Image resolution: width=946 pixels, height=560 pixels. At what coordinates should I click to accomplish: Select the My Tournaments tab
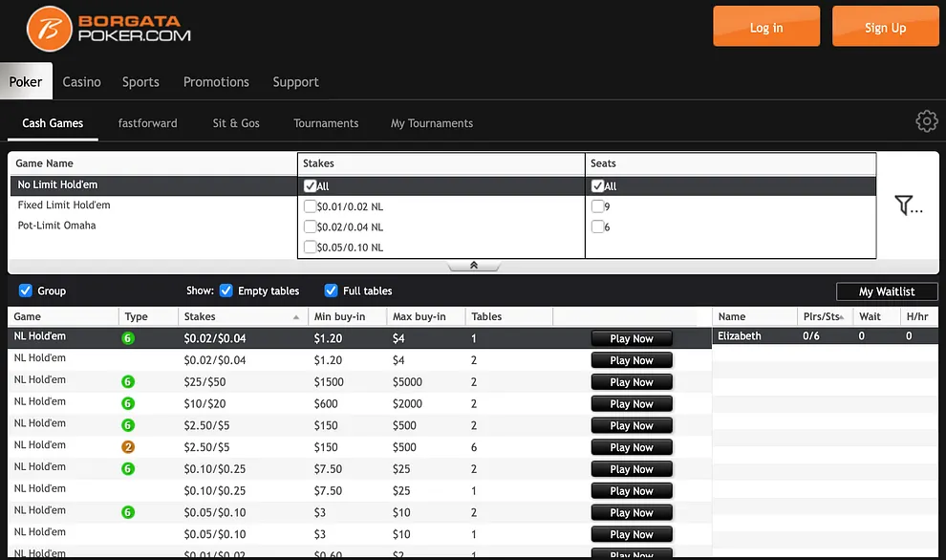tap(432, 123)
